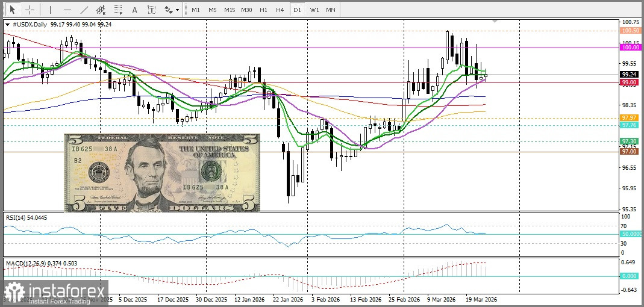Select the D1 daily timeframe
Viewport: 644px width, 307px height.
pyautogui.click(x=296, y=10)
